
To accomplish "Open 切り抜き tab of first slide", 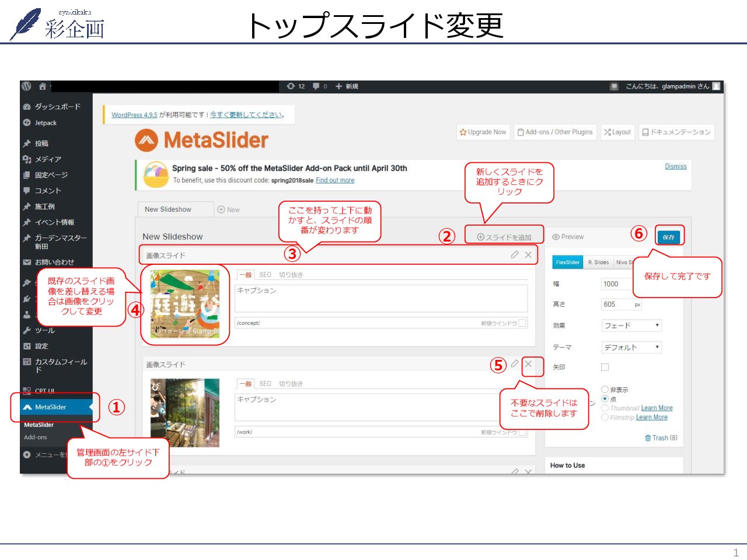I will 291,275.
